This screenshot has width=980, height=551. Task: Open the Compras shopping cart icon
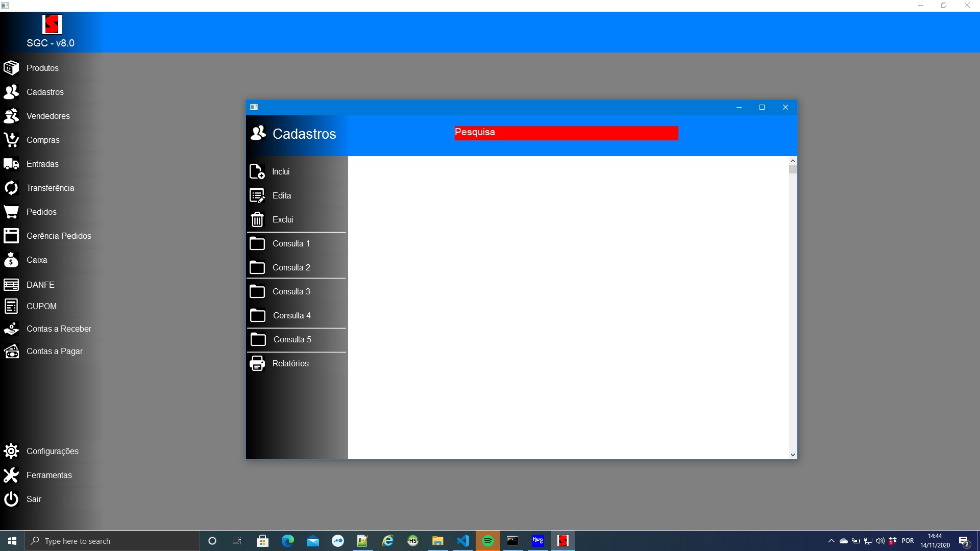tap(11, 140)
